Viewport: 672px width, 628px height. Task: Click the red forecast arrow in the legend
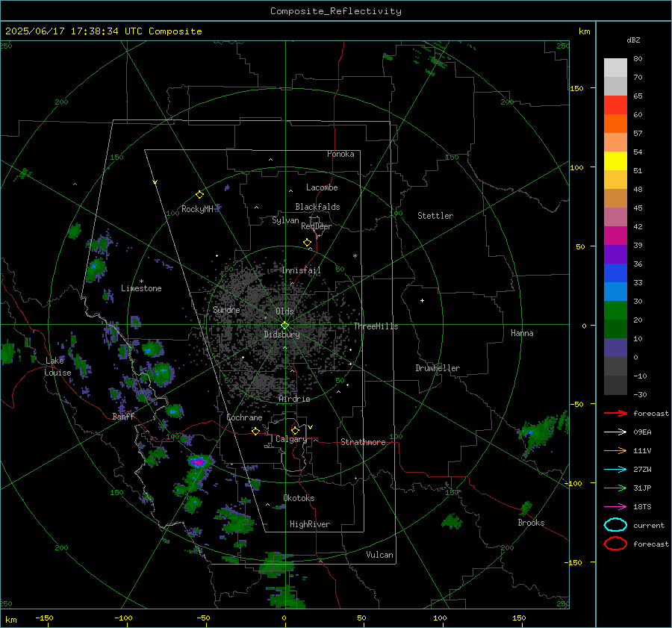pos(615,413)
